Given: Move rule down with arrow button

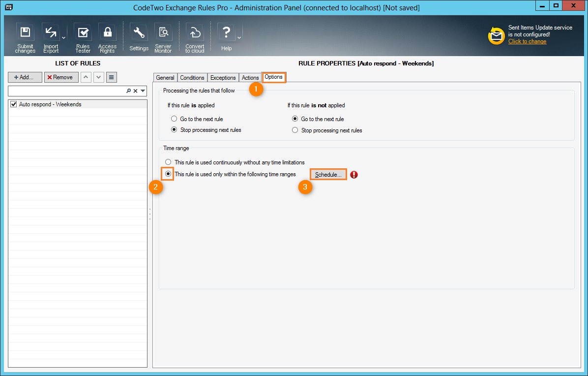Looking at the screenshot, I should pos(99,77).
